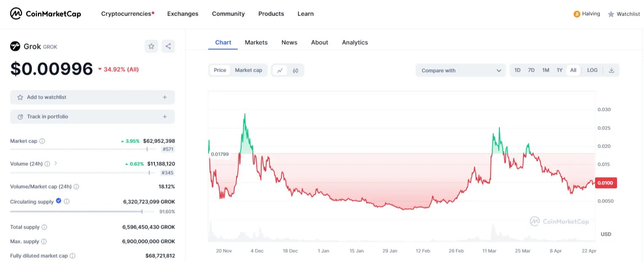644x262 pixels.
Task: Open Community menu
Action: point(228,14)
